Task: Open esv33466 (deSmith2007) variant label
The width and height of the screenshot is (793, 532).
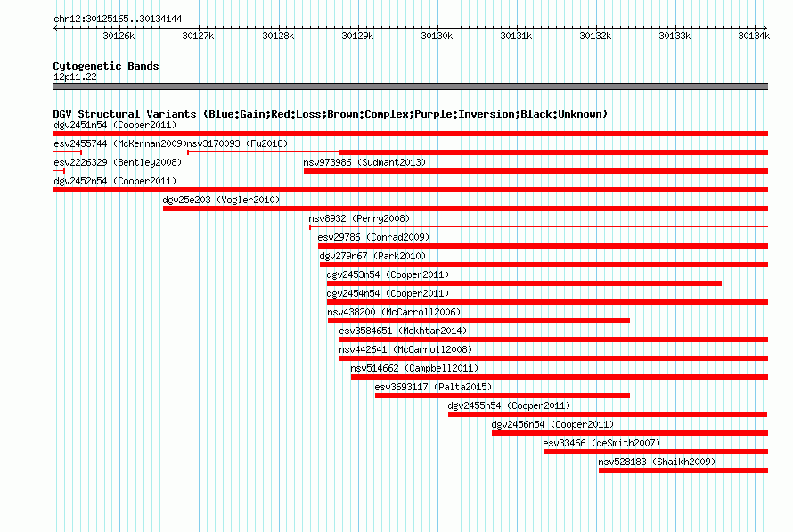Action: click(x=601, y=443)
